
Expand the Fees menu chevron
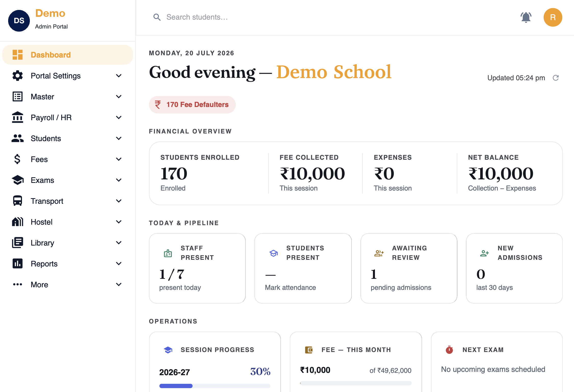119,159
